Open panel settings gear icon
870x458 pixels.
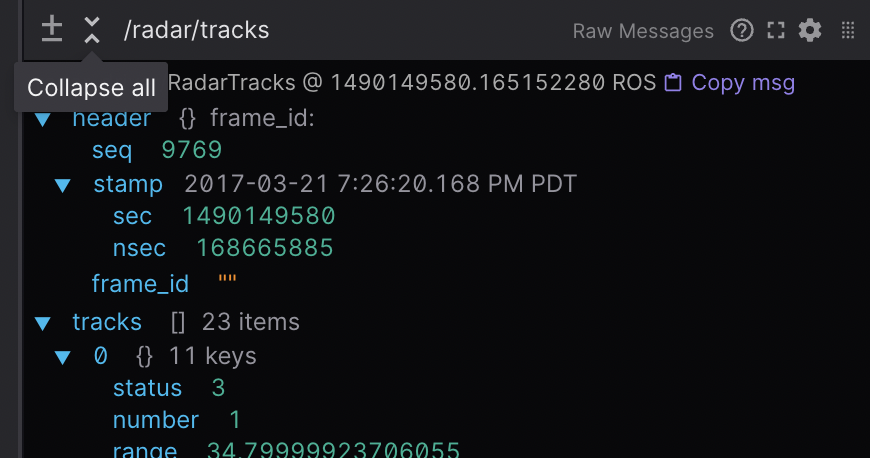(810, 31)
